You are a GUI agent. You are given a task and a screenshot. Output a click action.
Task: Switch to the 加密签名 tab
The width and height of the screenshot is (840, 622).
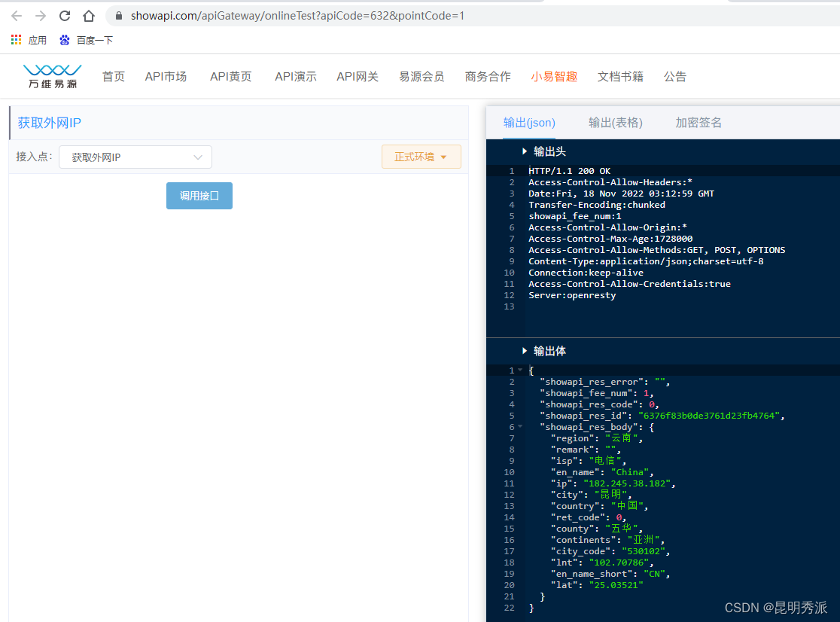(x=698, y=123)
